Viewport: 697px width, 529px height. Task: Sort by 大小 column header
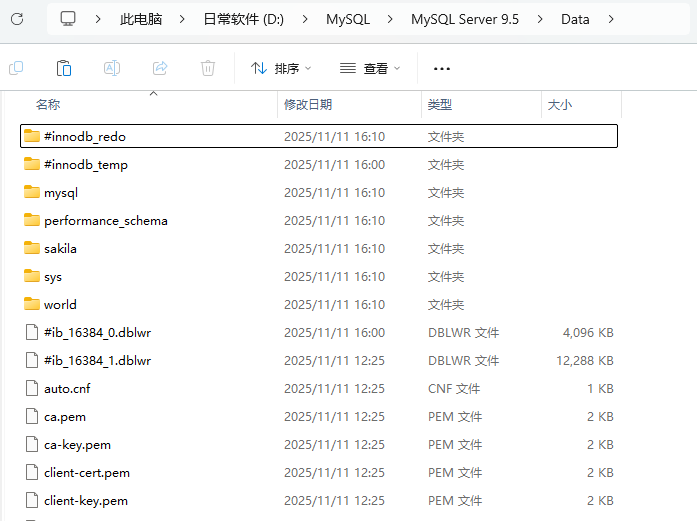click(x=560, y=105)
